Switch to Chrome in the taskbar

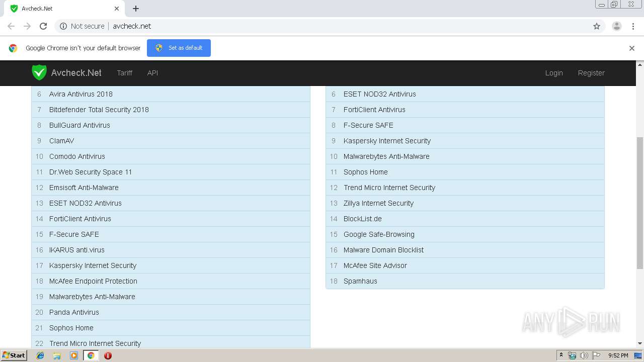(x=91, y=355)
